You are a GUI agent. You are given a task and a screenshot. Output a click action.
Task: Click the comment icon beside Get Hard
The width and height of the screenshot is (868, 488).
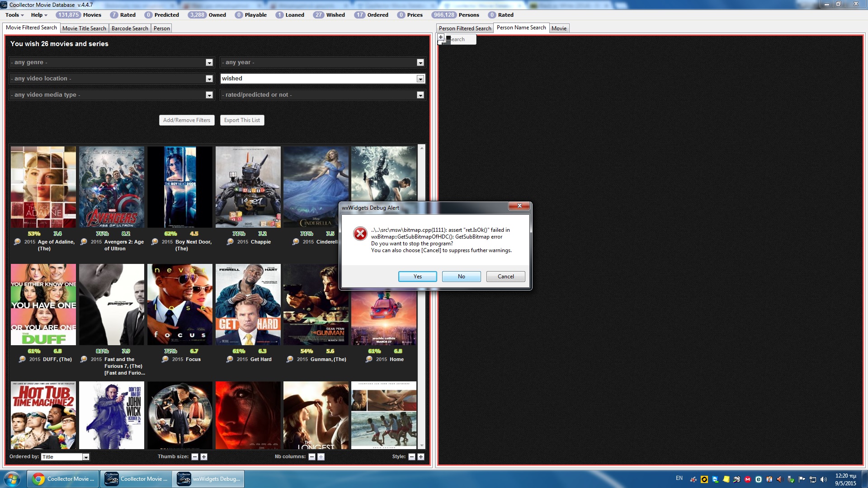[x=230, y=359]
